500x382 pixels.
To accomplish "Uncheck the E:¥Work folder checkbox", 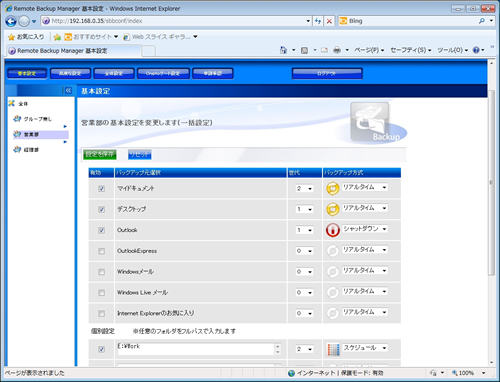I will (101, 349).
